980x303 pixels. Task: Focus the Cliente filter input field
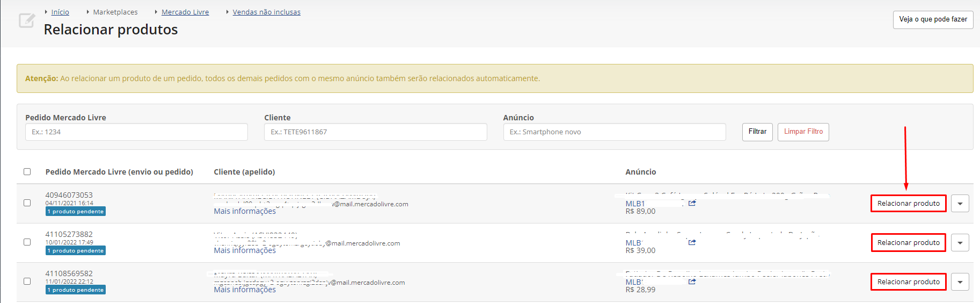pos(376,132)
